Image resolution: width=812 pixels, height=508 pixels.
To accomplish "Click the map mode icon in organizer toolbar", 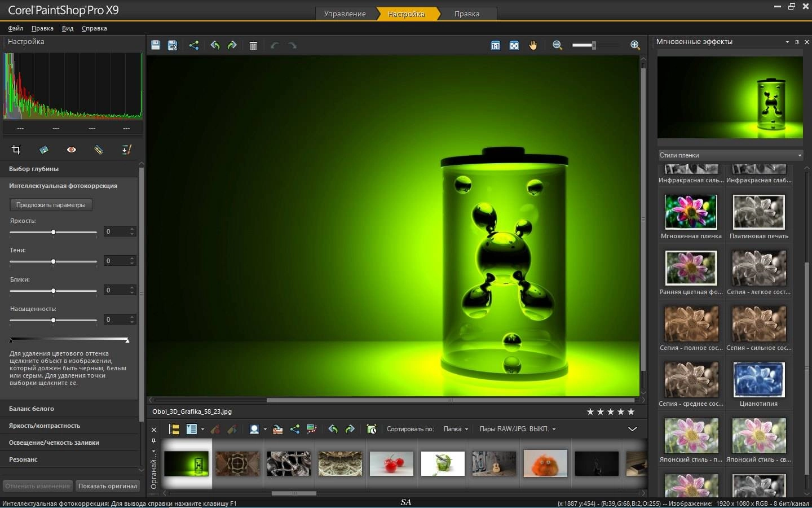I will pos(312,429).
